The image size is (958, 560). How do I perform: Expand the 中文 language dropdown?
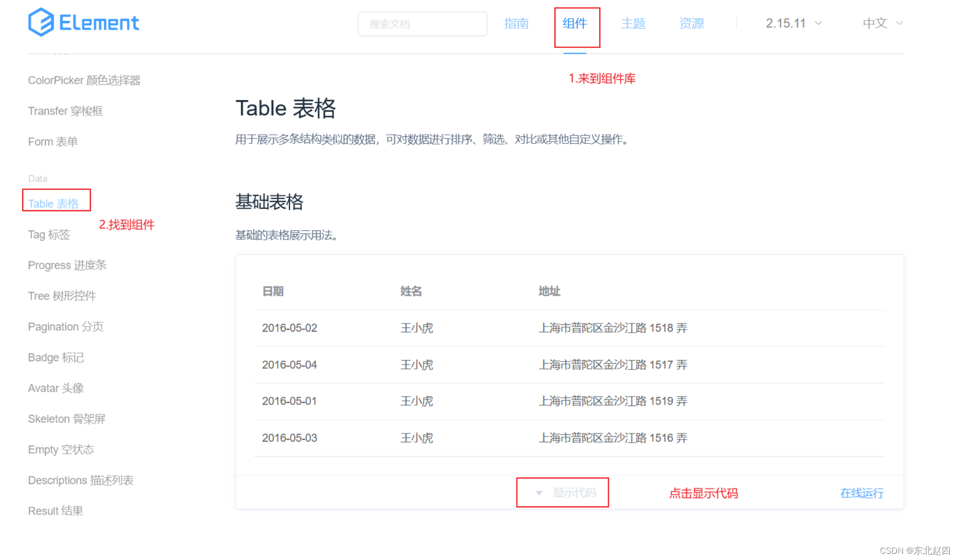pyautogui.click(x=883, y=23)
